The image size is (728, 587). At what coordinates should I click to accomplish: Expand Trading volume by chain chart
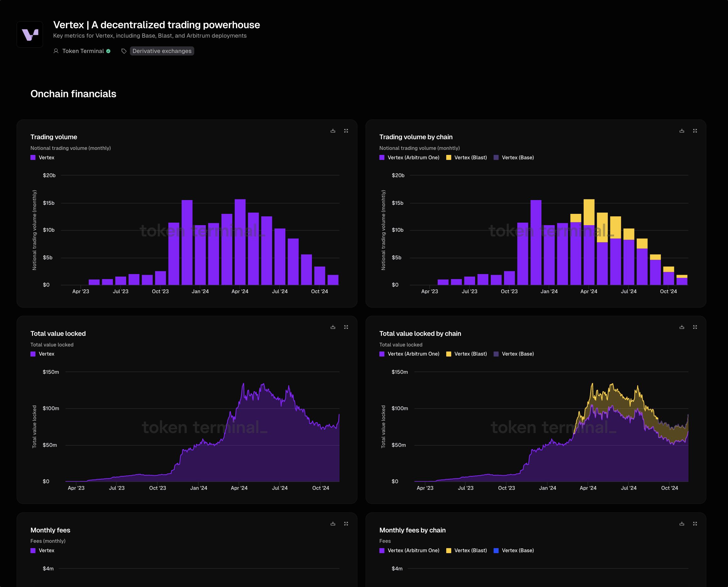click(695, 131)
